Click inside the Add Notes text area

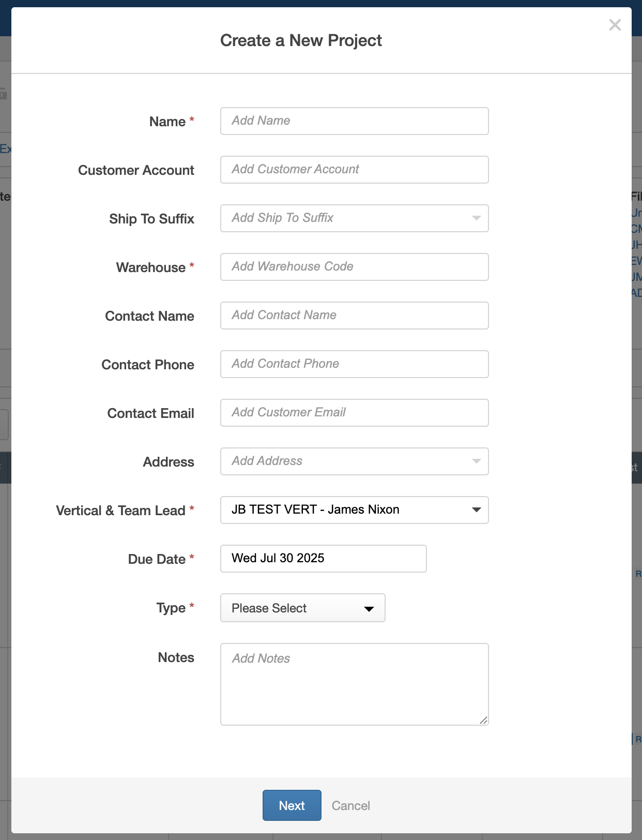(354, 684)
